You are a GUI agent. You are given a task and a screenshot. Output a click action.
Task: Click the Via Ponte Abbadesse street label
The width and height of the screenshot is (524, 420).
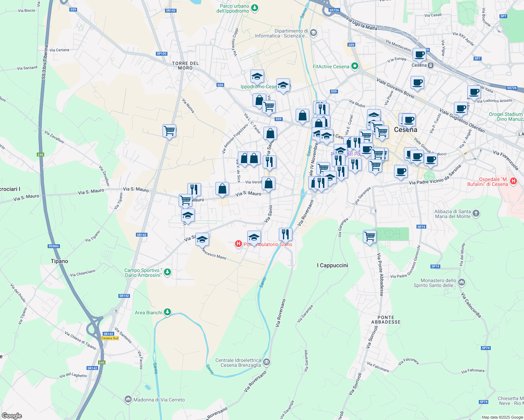(x=381, y=274)
